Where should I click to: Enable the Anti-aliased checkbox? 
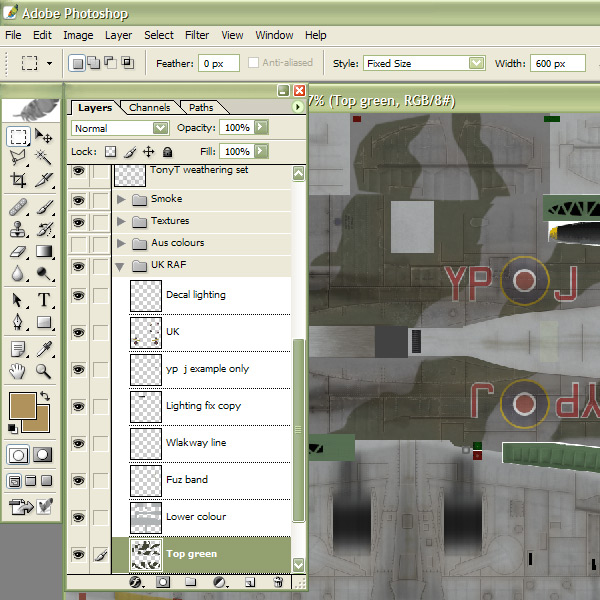pos(253,63)
